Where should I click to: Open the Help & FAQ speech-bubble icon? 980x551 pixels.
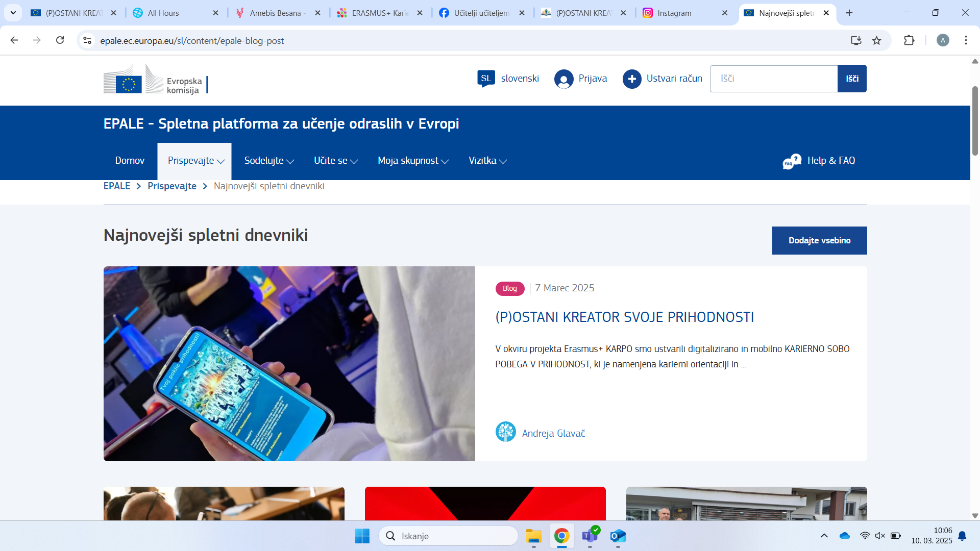[x=792, y=161]
